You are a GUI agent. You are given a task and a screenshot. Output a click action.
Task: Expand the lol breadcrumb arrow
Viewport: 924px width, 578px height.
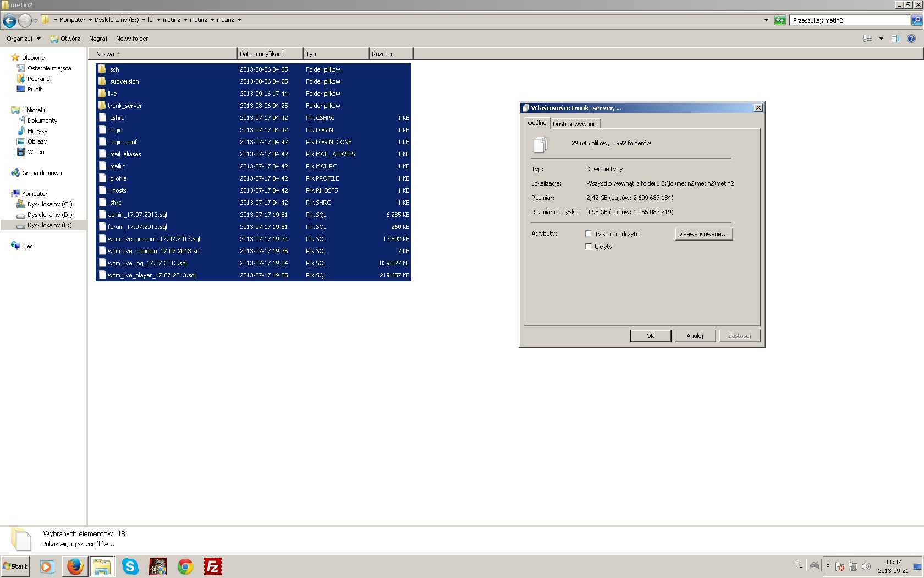[158, 20]
